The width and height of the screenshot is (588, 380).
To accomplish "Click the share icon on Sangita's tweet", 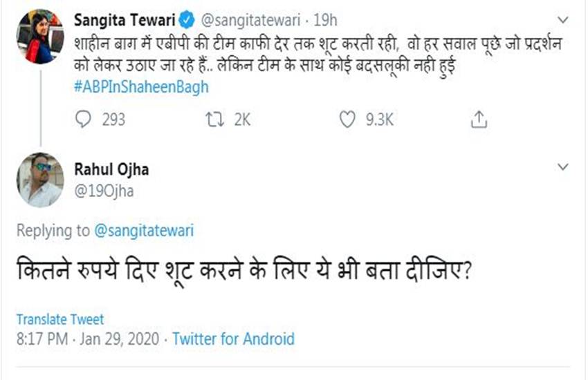I will pyautogui.click(x=478, y=120).
